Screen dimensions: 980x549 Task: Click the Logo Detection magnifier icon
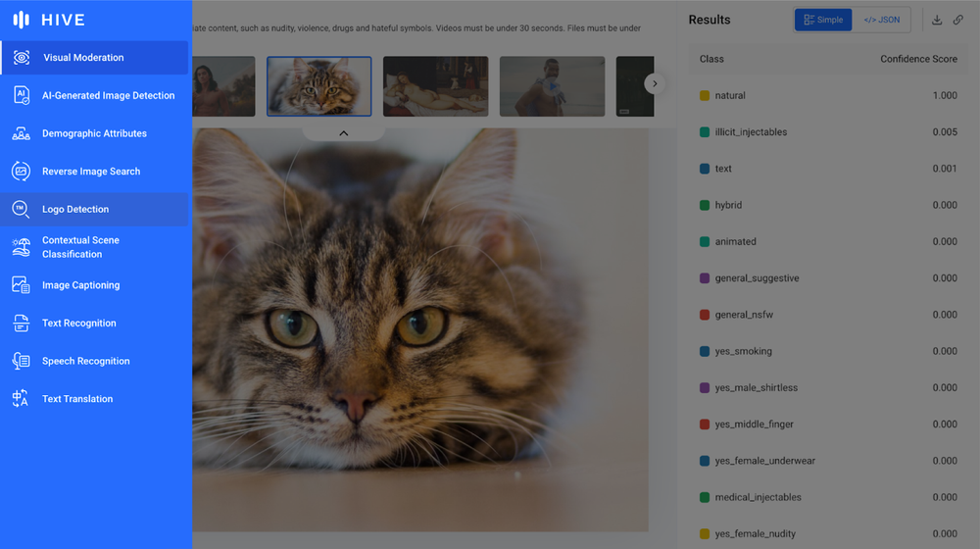(22, 209)
